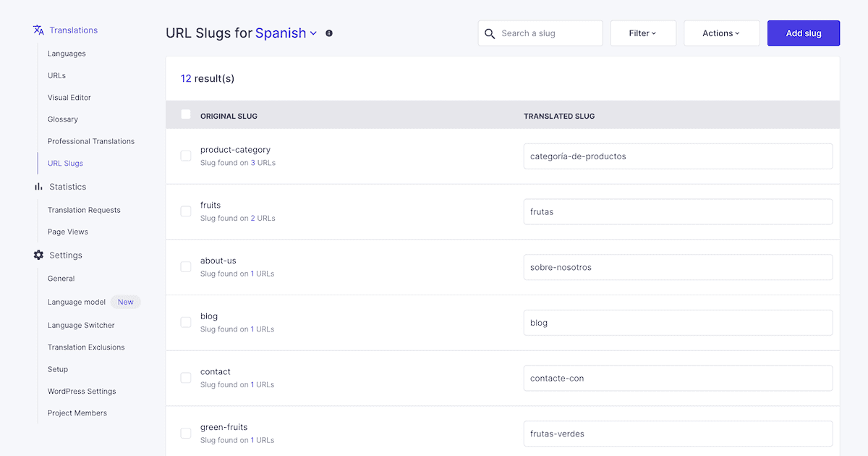Click the info icon beside Spanish

[x=329, y=33]
